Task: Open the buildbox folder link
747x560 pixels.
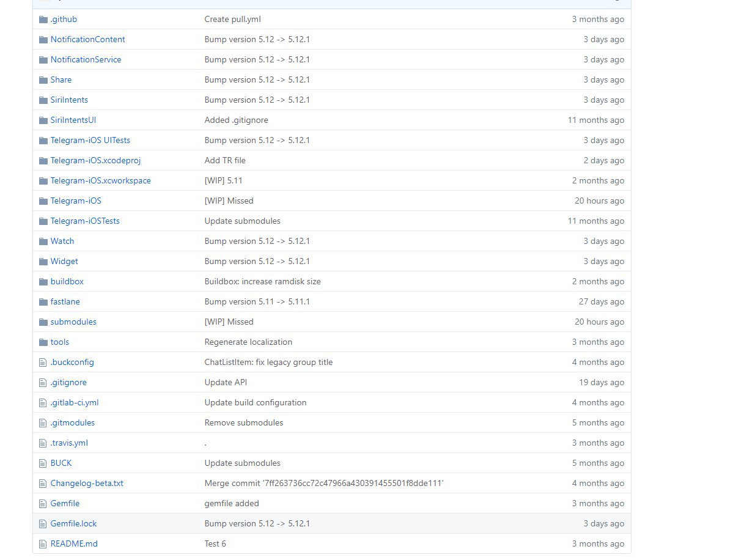Action: (67, 282)
